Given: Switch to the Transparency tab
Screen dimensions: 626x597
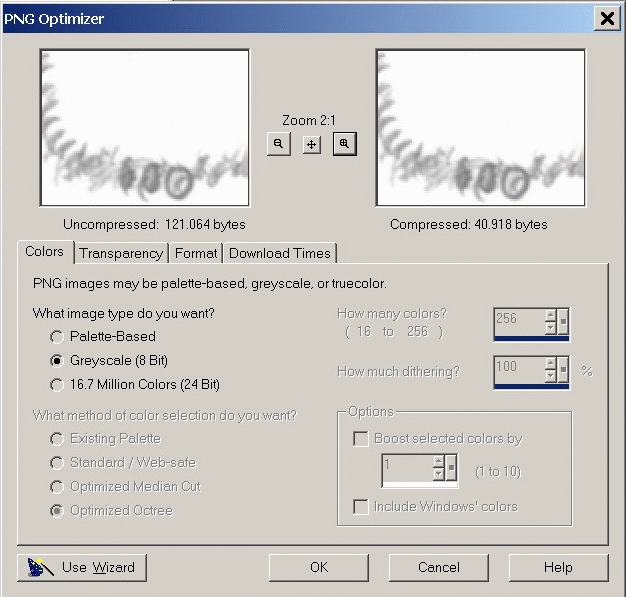Looking at the screenshot, I should (x=121, y=254).
